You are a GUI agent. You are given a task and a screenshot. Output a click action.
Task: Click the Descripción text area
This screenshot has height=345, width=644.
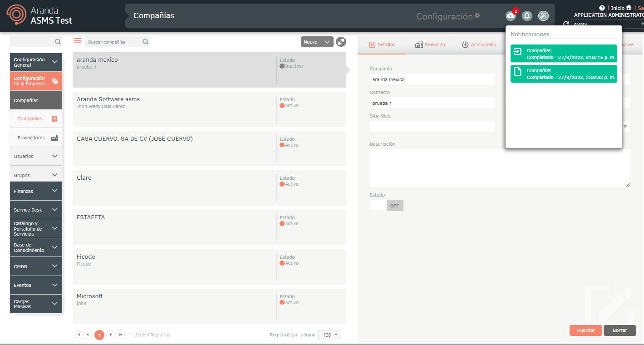point(500,168)
